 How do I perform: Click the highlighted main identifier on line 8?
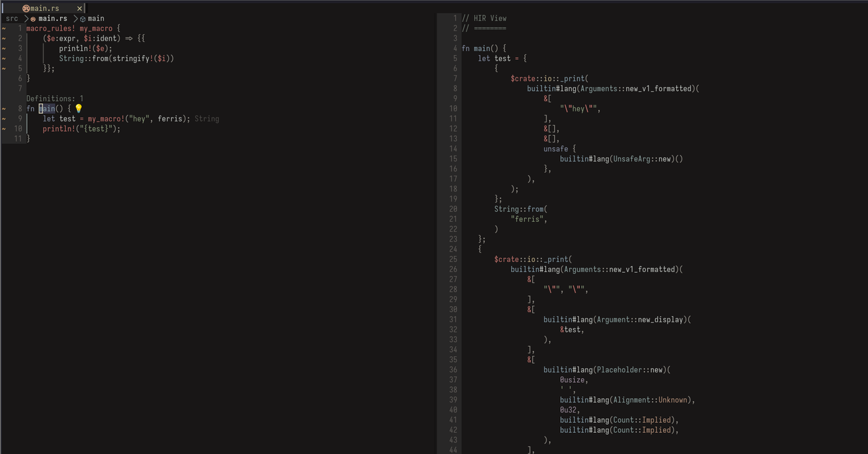[x=47, y=109]
